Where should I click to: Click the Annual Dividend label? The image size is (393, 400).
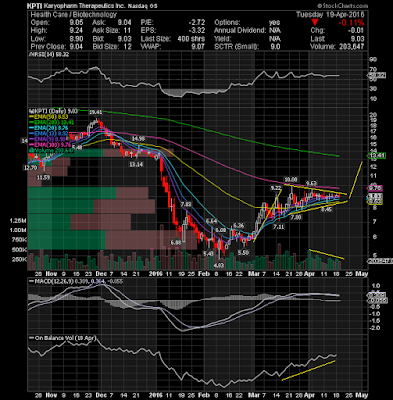pos(240,31)
